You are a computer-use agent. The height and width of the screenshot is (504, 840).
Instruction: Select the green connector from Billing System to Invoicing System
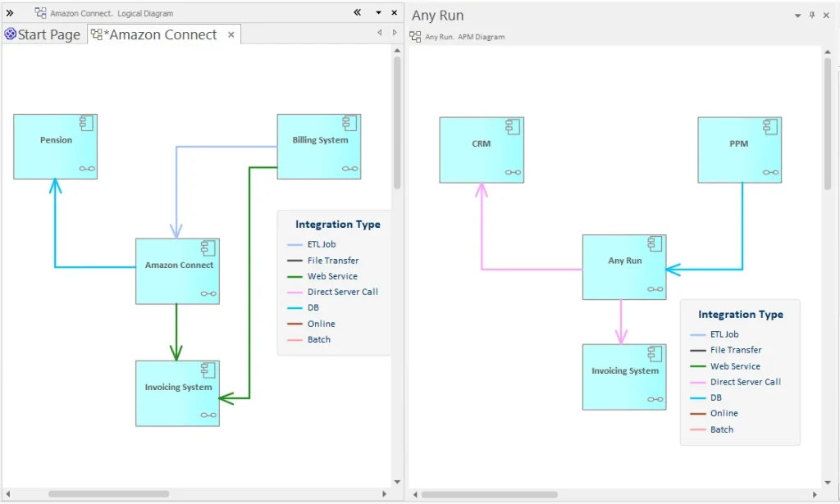pos(249,284)
